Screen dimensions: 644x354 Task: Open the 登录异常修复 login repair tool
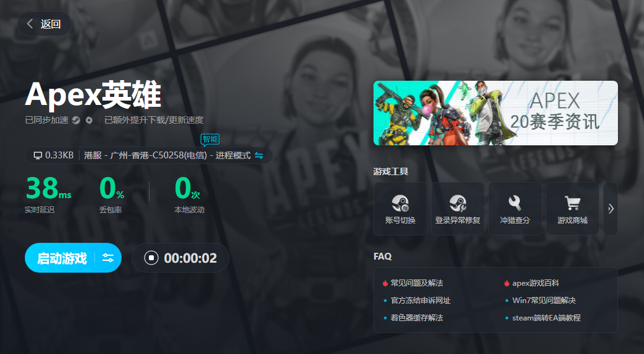[x=457, y=204]
